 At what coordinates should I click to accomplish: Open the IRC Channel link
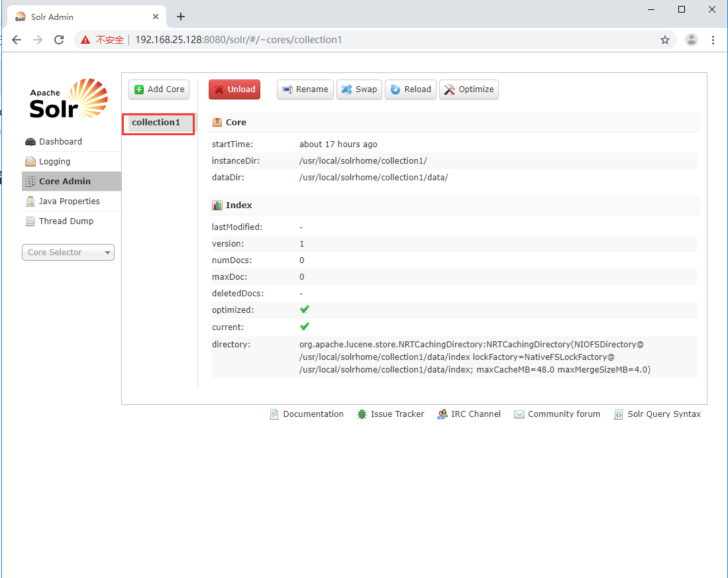pos(476,414)
